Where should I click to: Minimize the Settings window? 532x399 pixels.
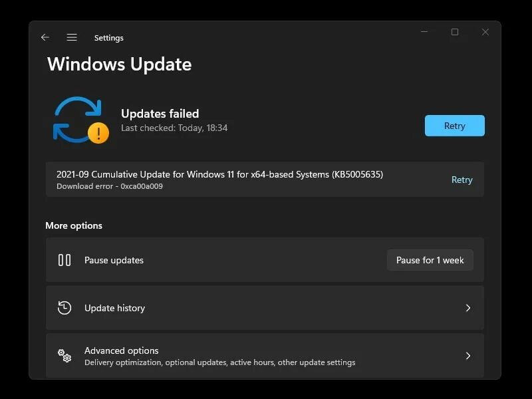(424, 32)
